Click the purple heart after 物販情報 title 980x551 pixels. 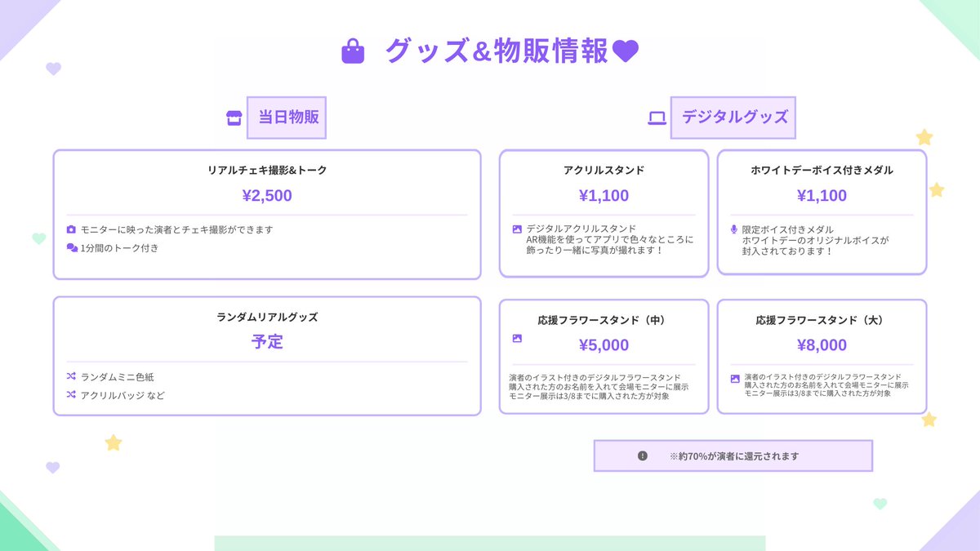point(626,52)
